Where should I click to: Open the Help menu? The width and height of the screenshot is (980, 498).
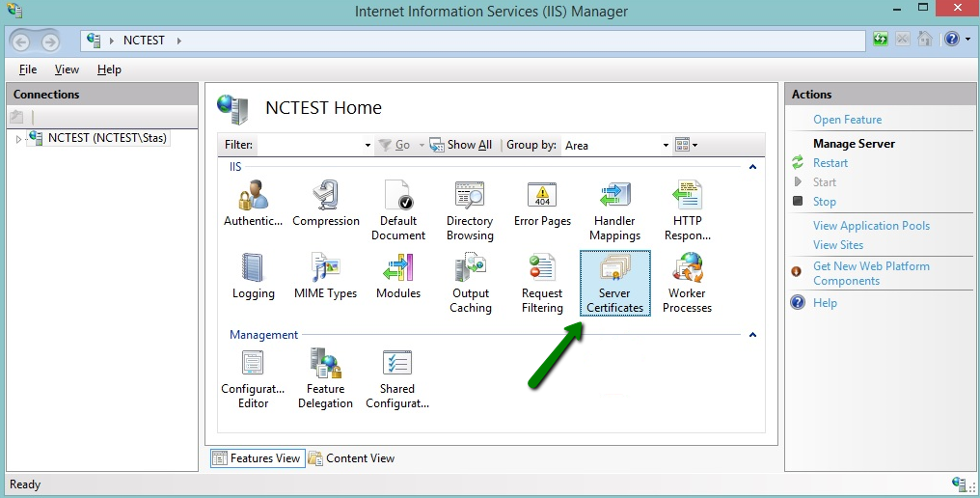click(x=109, y=69)
